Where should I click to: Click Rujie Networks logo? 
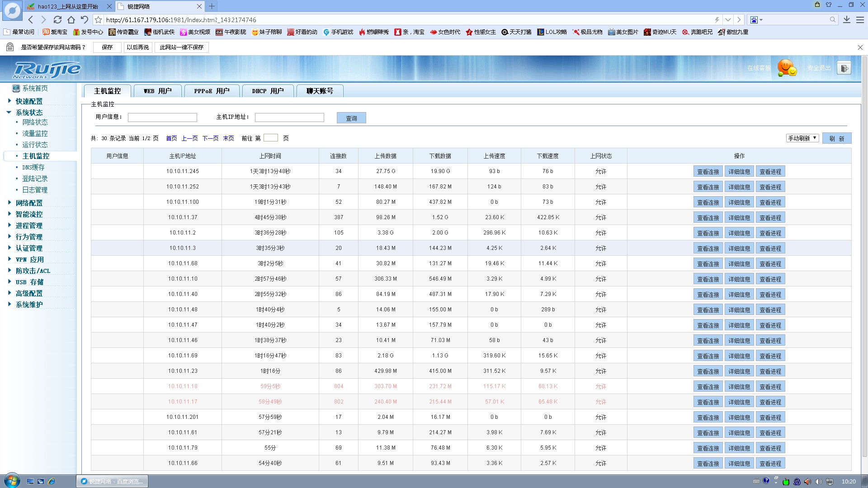pos(47,70)
